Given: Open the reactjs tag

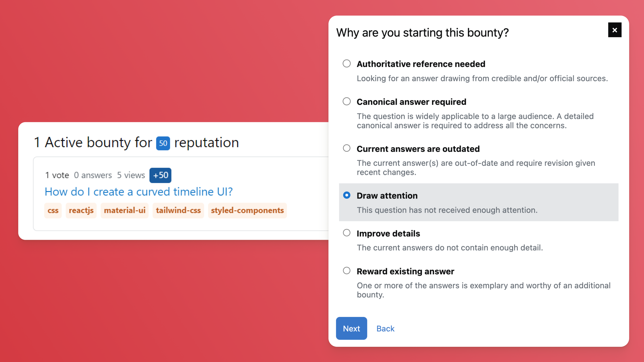Looking at the screenshot, I should 81,210.
